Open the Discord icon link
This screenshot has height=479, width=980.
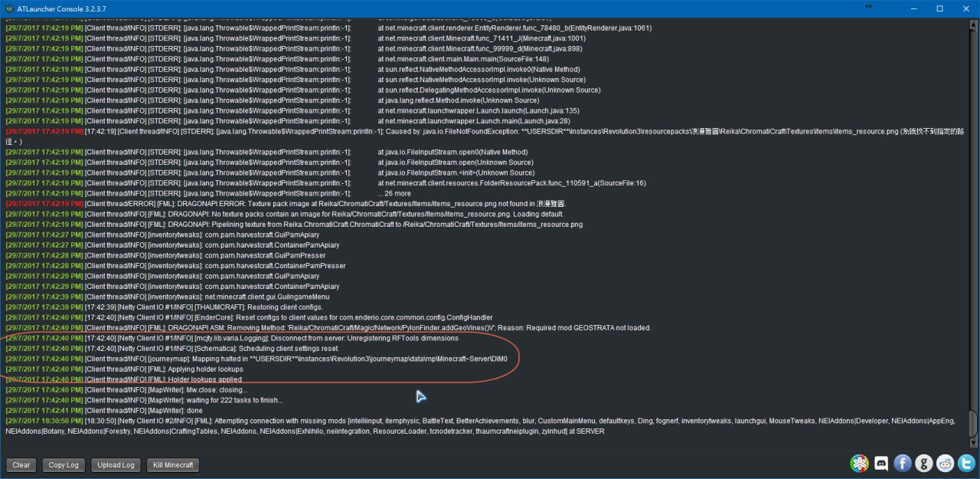click(881, 463)
